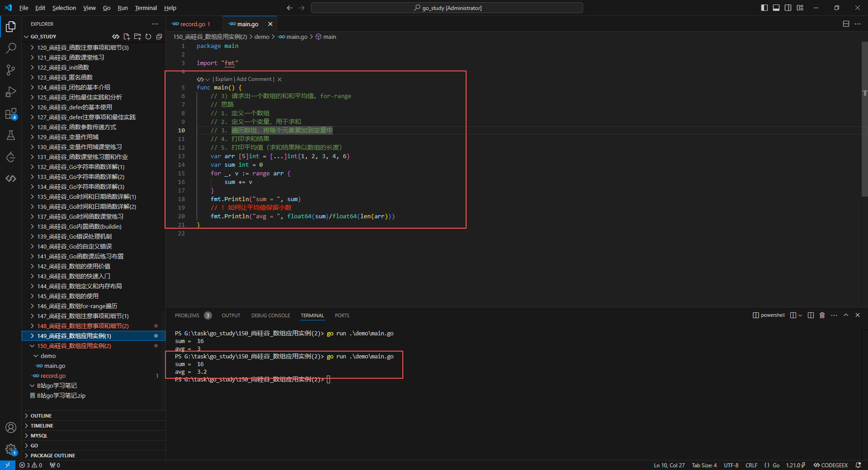Image resolution: width=868 pixels, height=470 pixels.
Task: Switch to the DEBUG CONSOLE panel tab
Action: 271,315
